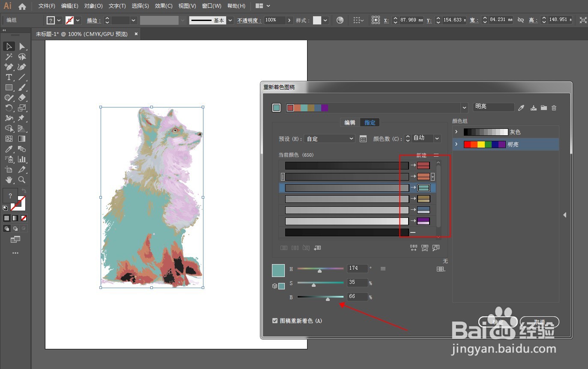Save changes to color group icon
Image resolution: width=588 pixels, height=369 pixels.
(x=534, y=108)
